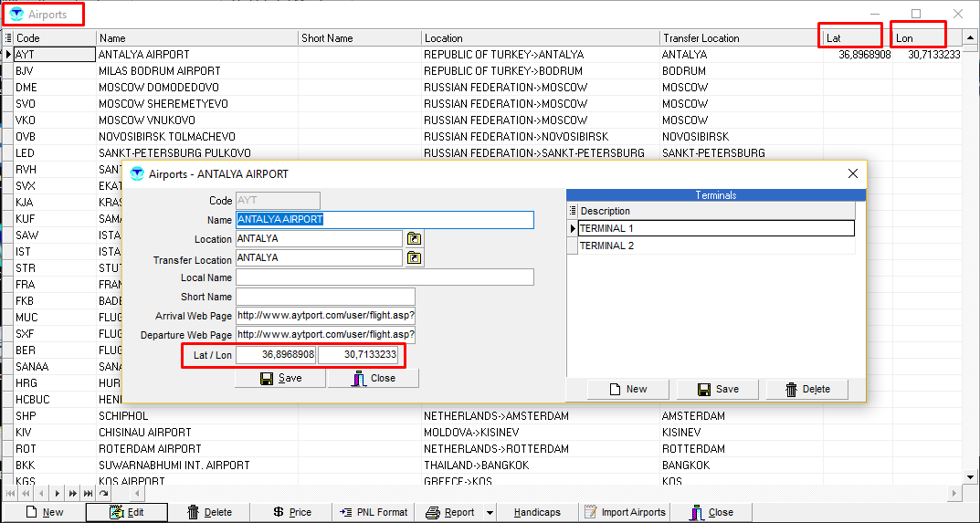The image size is (980, 523).
Task: Go to next record in navigator
Action: (x=58, y=493)
